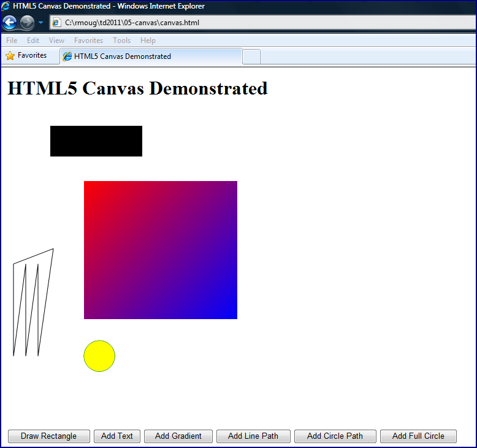Open the Help menu

[148, 41]
